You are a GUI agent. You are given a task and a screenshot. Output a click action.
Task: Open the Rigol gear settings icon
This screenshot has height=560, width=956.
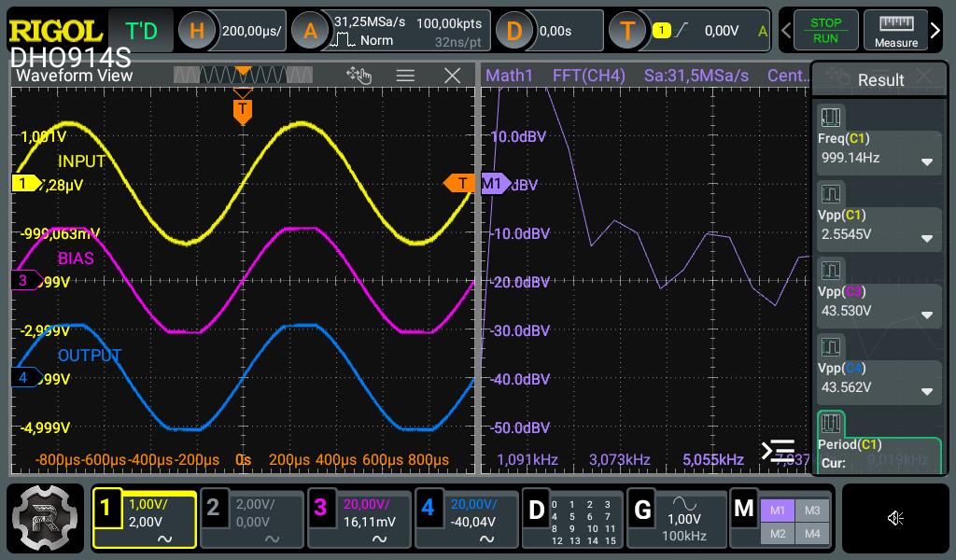pos(45,518)
